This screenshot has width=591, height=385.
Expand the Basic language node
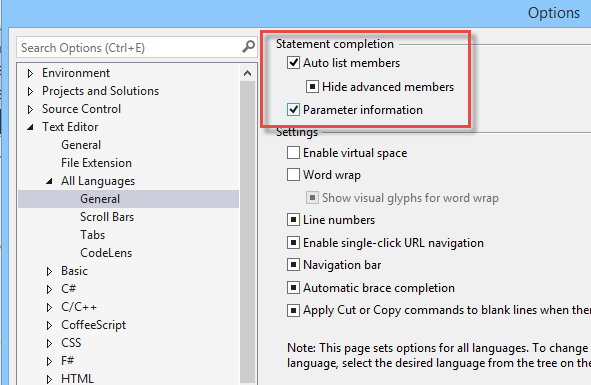coord(49,271)
